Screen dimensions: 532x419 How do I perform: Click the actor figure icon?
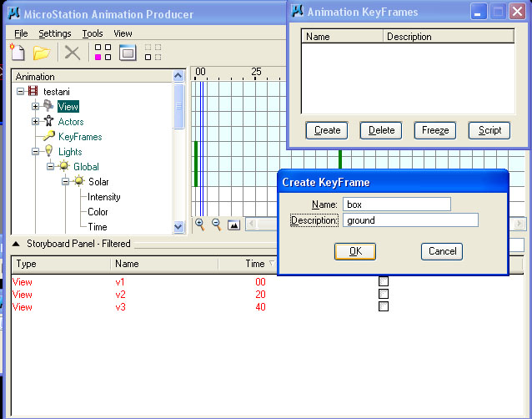pyautogui.click(x=48, y=121)
